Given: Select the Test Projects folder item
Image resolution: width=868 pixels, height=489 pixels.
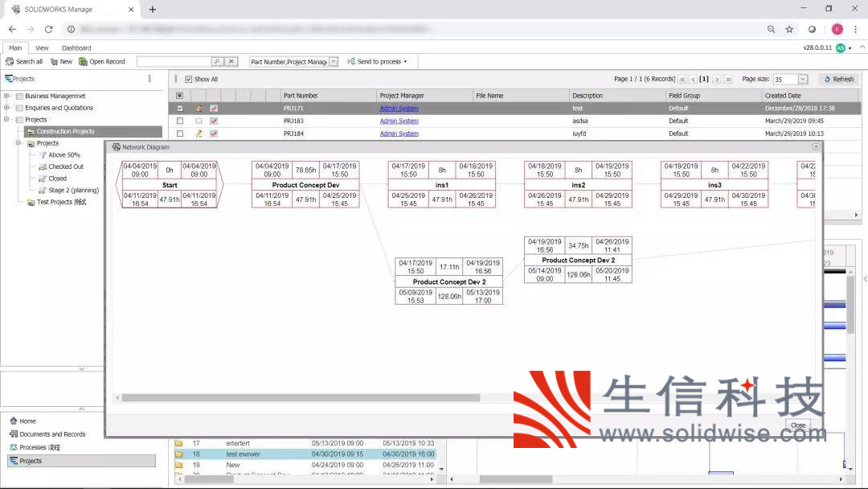Looking at the screenshot, I should [x=61, y=202].
